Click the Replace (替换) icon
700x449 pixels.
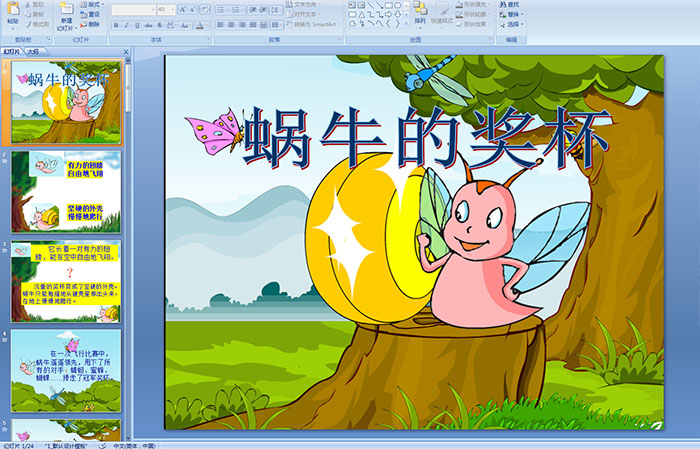pos(512,14)
